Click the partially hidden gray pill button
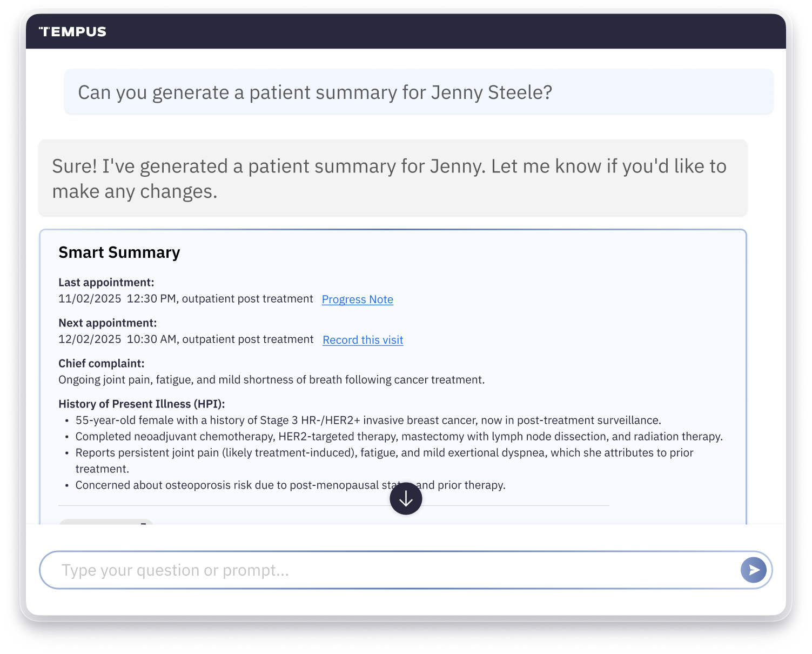Viewport: 812px width, 654px height. pos(106,522)
